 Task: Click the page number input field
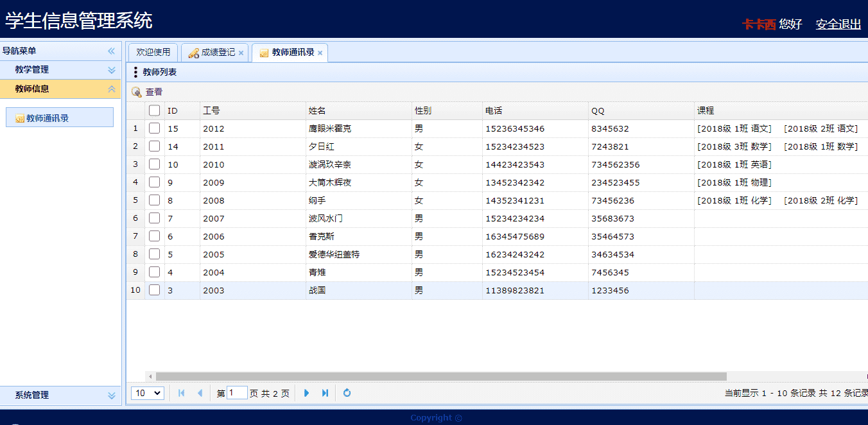237,392
